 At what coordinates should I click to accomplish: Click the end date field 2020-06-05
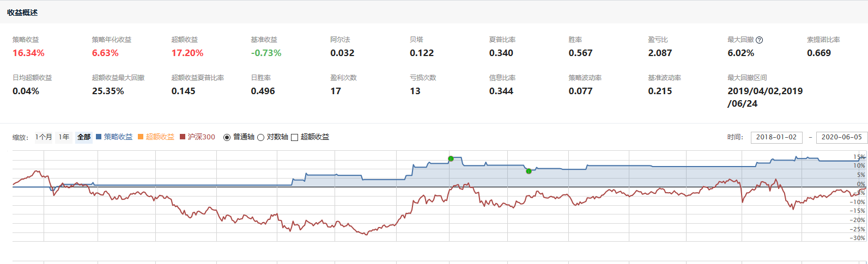[841, 137]
